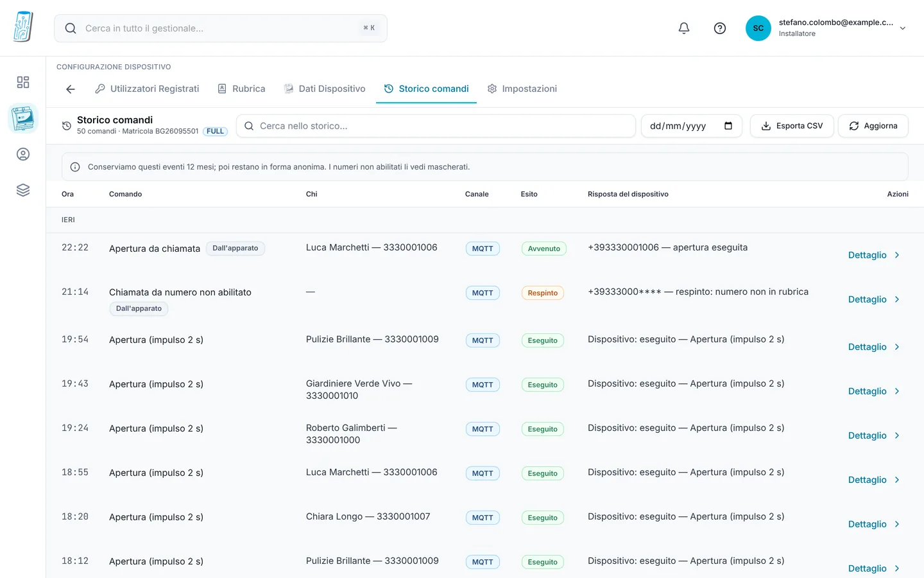Click Dall'apparato tag beside Apertura da chiamata
Image resolution: width=924 pixels, height=578 pixels.
coord(235,249)
